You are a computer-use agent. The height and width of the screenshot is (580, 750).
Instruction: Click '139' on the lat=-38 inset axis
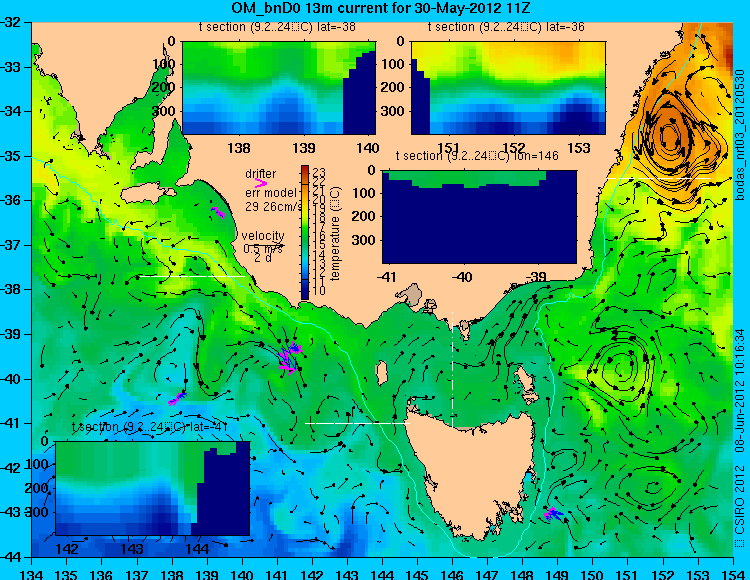pyautogui.click(x=303, y=148)
